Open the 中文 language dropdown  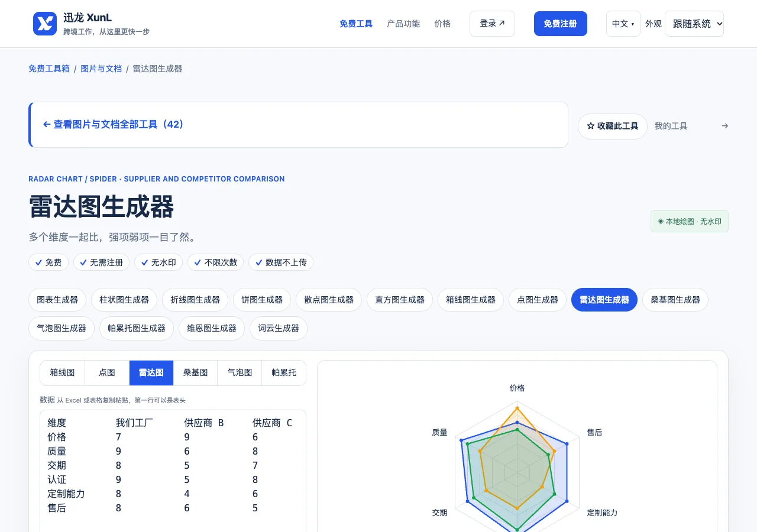pyautogui.click(x=623, y=24)
